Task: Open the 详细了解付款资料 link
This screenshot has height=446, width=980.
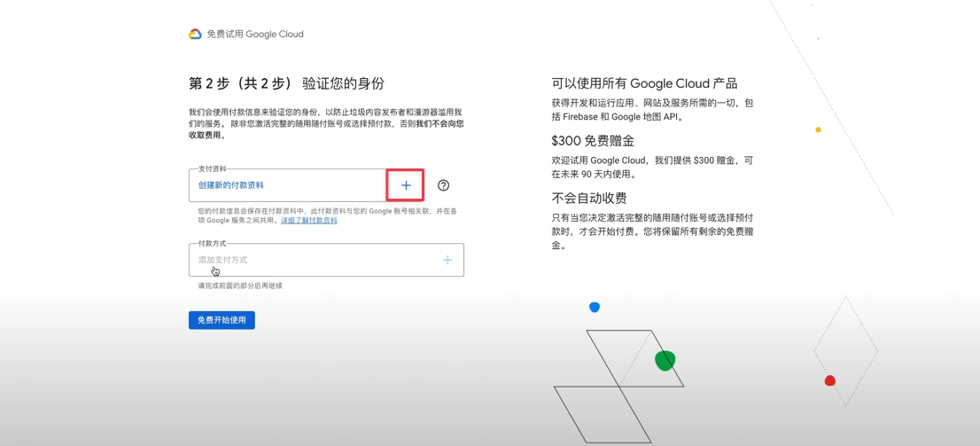Action: click(x=308, y=220)
